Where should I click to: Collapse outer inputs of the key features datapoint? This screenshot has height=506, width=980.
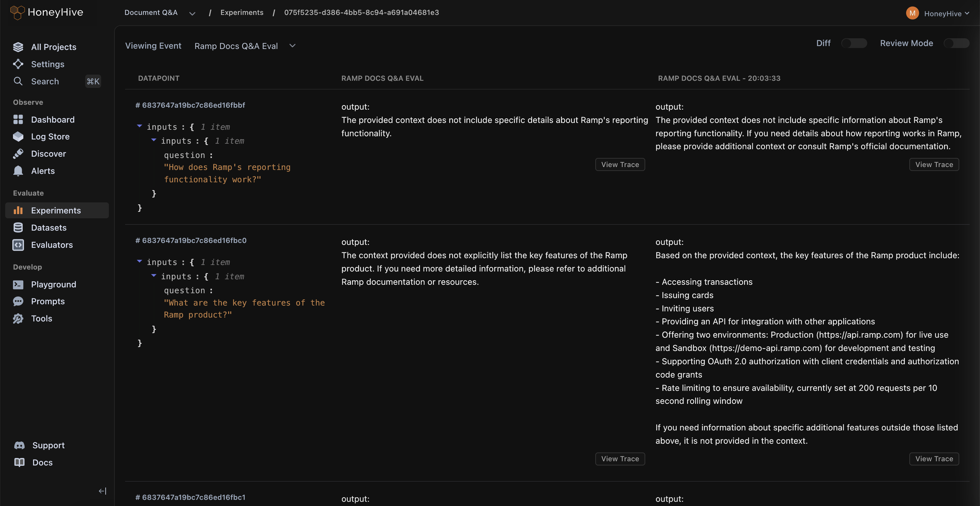pyautogui.click(x=139, y=261)
